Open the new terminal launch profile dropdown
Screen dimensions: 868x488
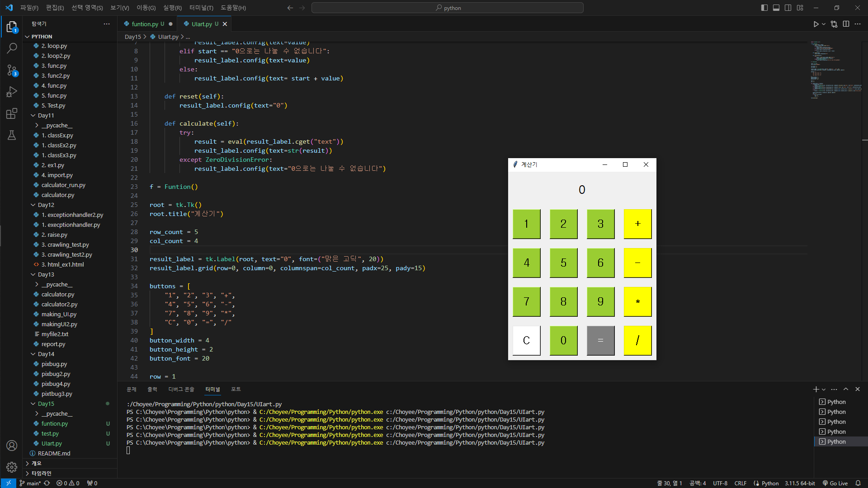[x=824, y=389]
